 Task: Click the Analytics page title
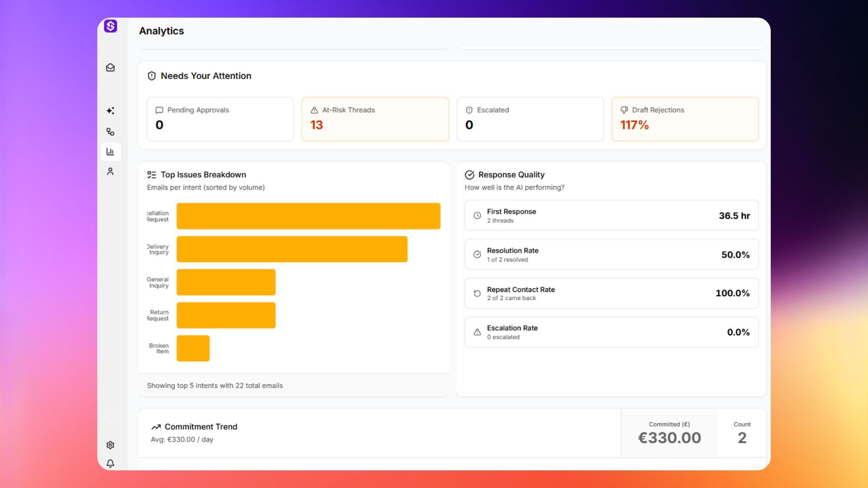click(x=161, y=31)
